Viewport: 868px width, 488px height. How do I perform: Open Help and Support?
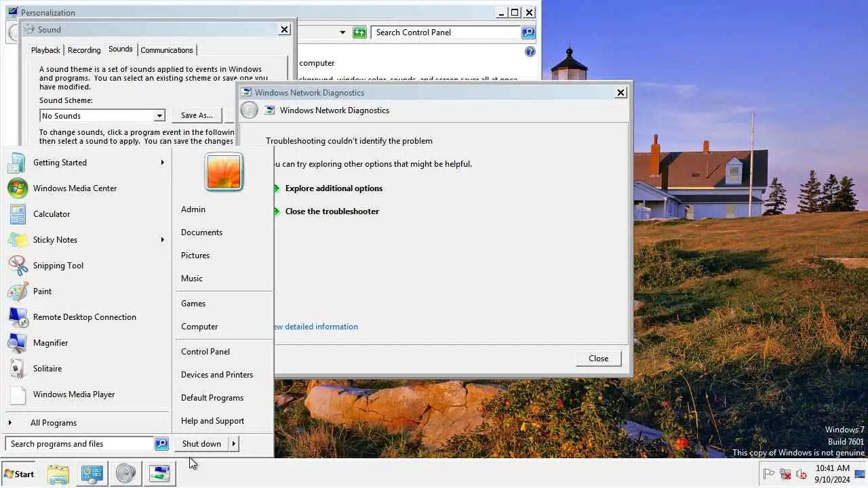[x=212, y=421]
